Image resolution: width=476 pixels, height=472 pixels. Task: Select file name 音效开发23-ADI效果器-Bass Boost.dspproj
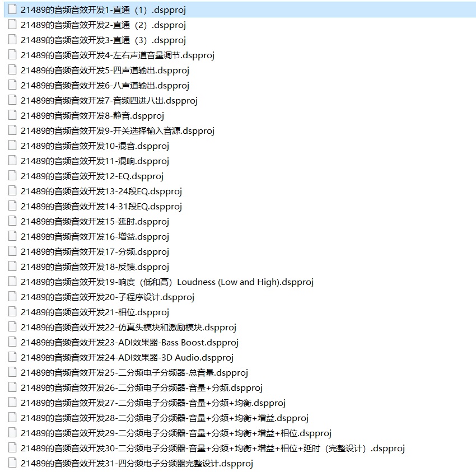coord(129,343)
